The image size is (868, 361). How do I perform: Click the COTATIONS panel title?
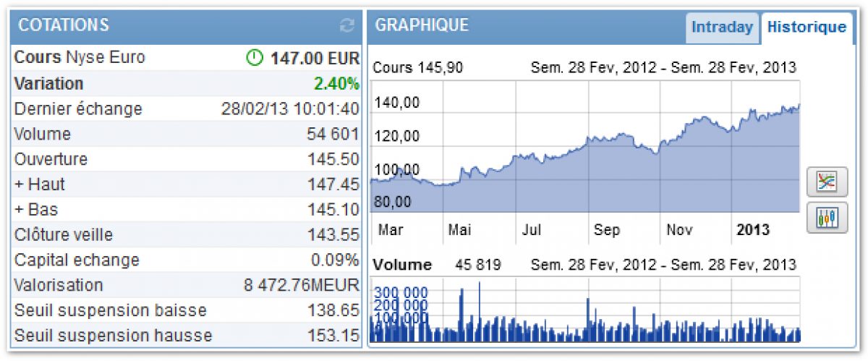coord(64,25)
